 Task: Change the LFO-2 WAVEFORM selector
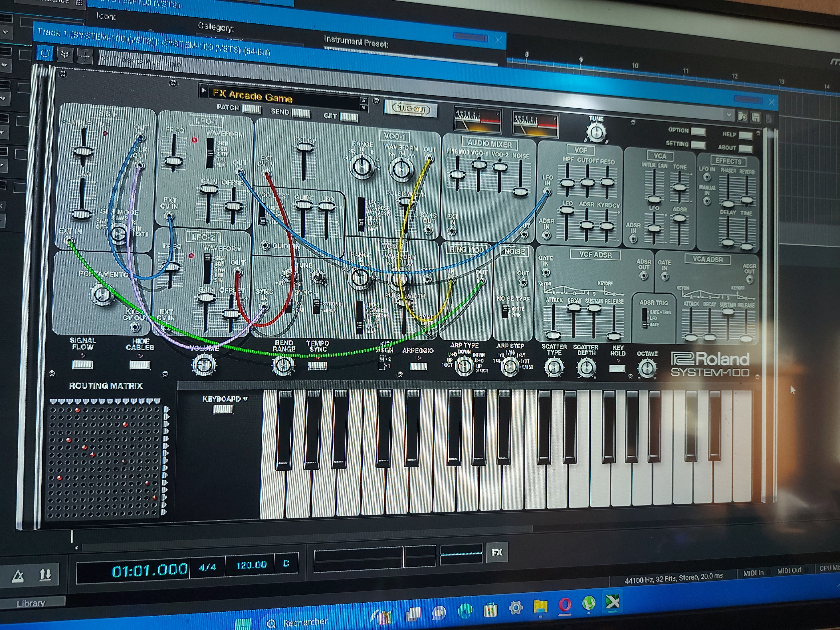[207, 269]
